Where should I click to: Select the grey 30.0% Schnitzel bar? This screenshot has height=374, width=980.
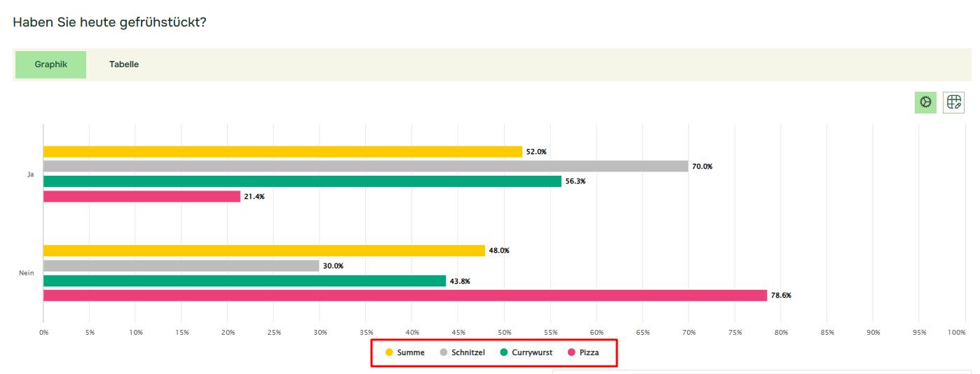pyautogui.click(x=181, y=266)
